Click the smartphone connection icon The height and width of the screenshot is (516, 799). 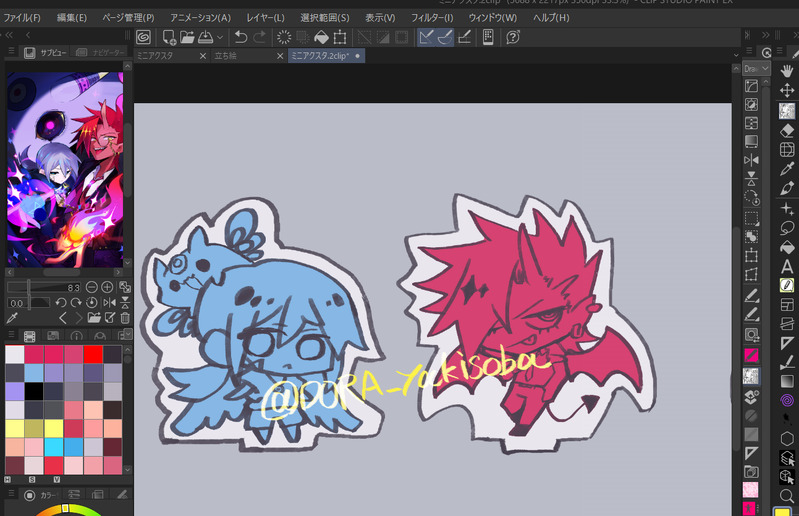coord(488,37)
